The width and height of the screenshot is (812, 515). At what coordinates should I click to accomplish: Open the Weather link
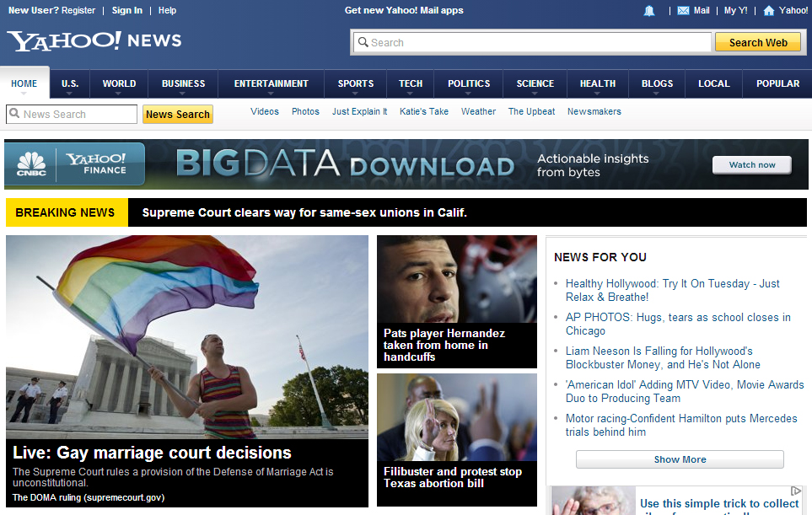click(478, 111)
